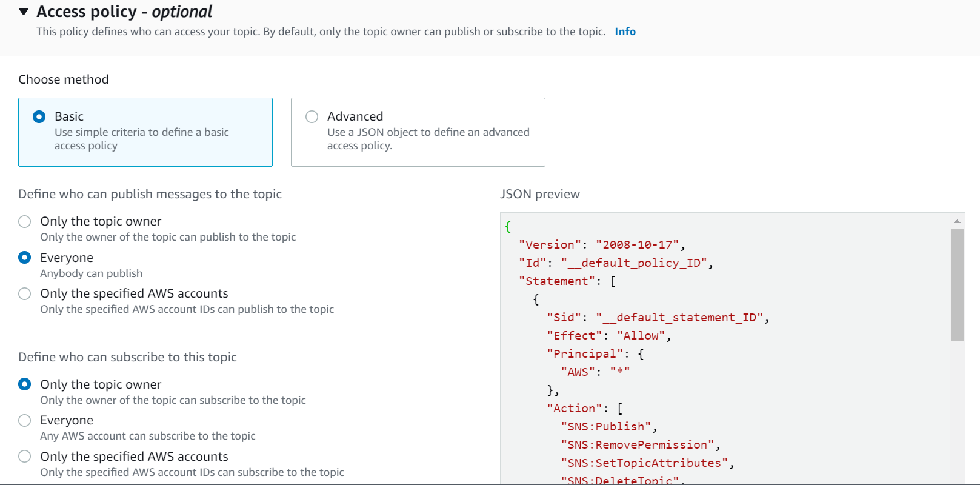Click the '"Action": [' line

(585, 409)
